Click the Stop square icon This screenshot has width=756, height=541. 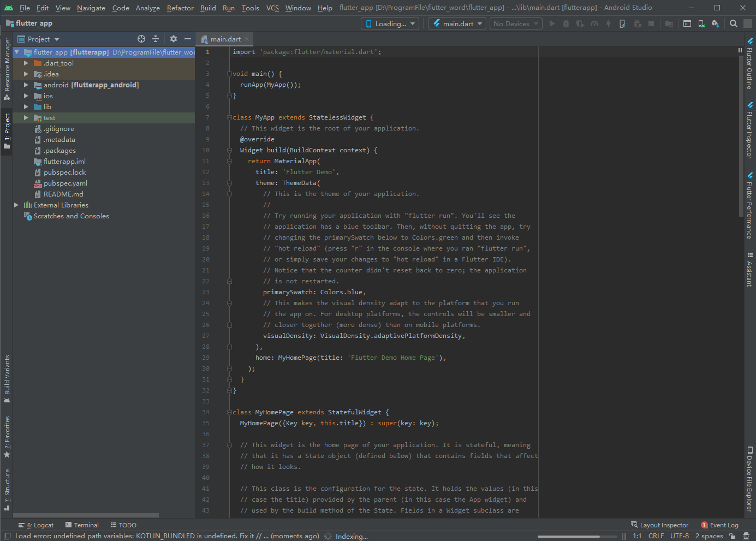pos(651,23)
